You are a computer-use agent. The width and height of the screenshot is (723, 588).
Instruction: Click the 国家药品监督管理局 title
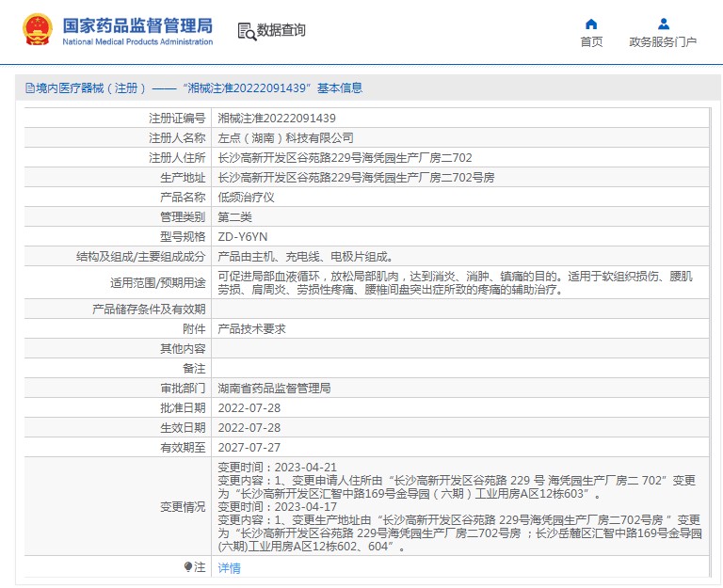pos(137,25)
